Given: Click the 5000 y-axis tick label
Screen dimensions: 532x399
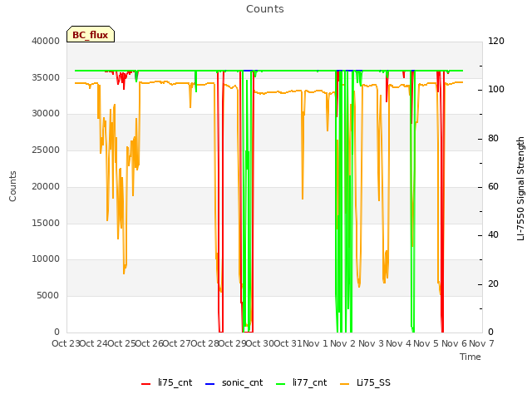Looking at the screenshot, I should pyautogui.click(x=48, y=296).
